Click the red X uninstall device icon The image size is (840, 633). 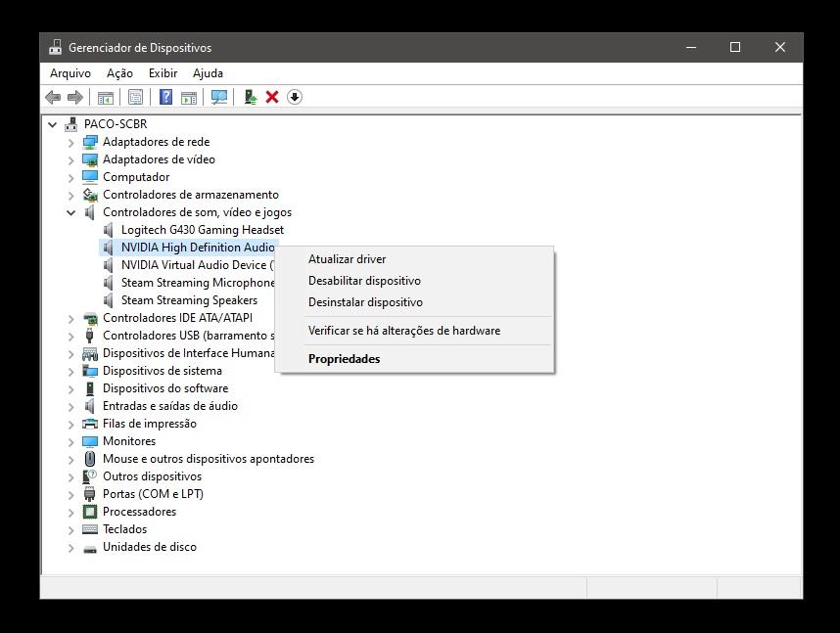point(272,97)
